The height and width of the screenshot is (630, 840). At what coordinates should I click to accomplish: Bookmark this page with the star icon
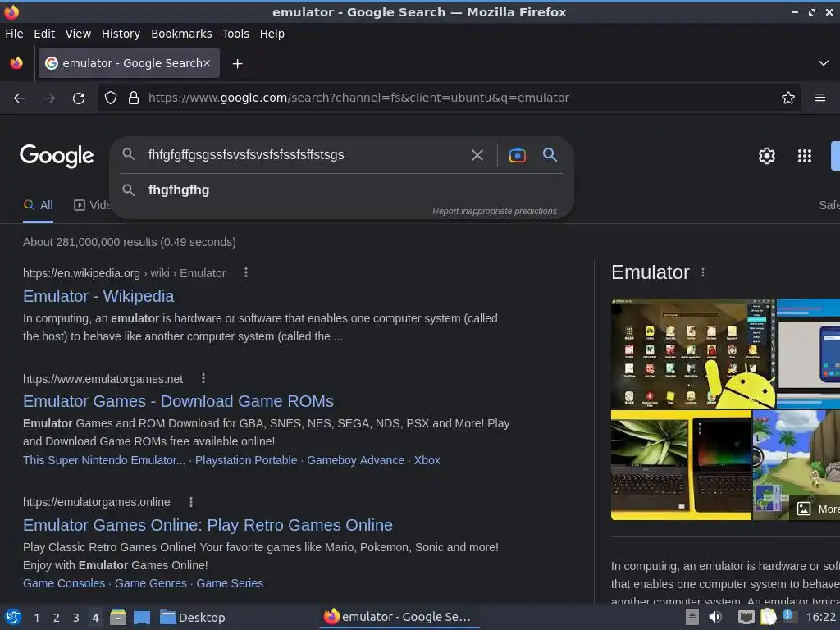(x=788, y=98)
